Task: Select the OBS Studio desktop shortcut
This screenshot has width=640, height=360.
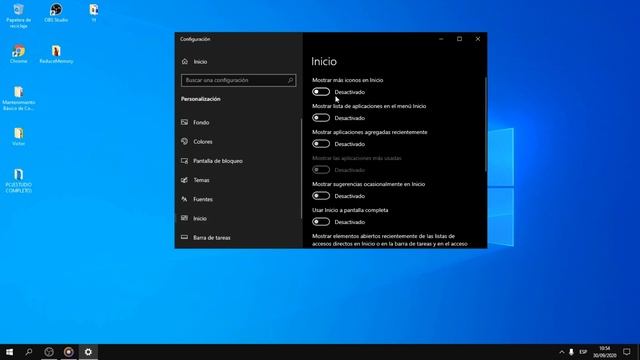Action: (56, 13)
